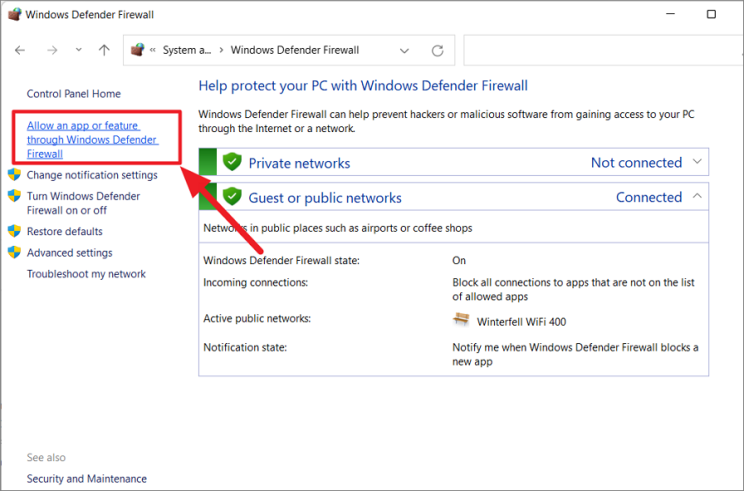
Task: Click green shield icon for Guest or public networks
Action: pos(232,196)
